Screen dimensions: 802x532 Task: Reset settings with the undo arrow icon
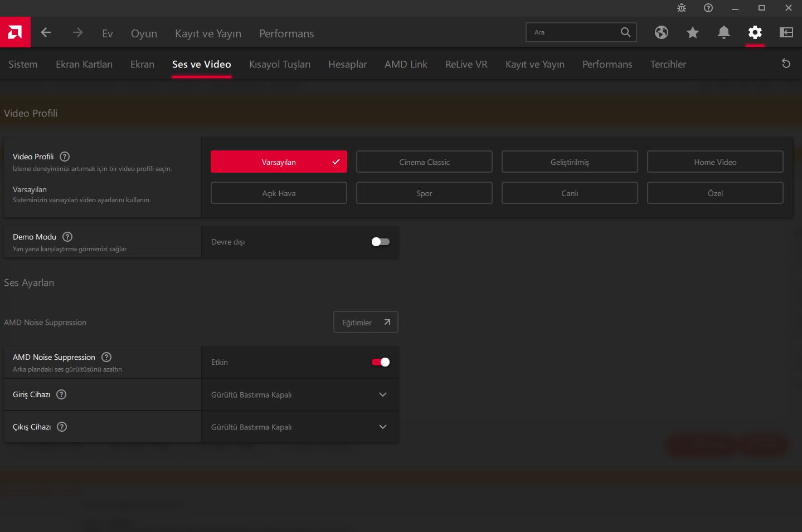point(786,64)
